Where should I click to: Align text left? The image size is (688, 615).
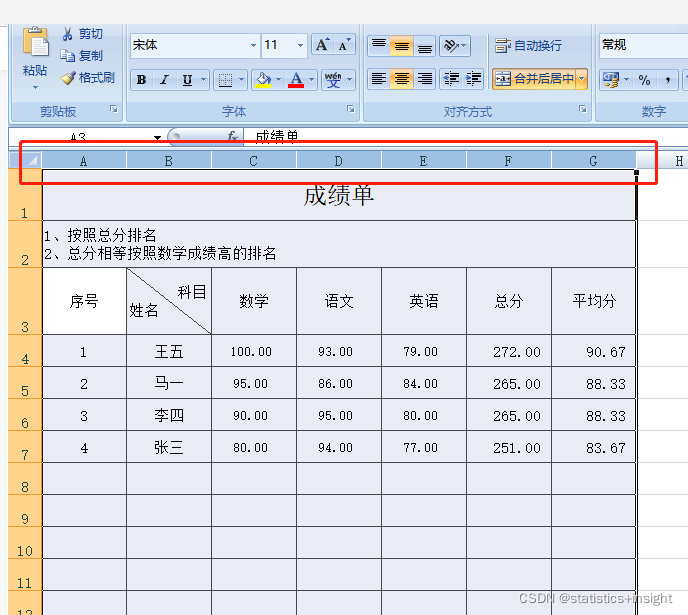tap(379, 79)
